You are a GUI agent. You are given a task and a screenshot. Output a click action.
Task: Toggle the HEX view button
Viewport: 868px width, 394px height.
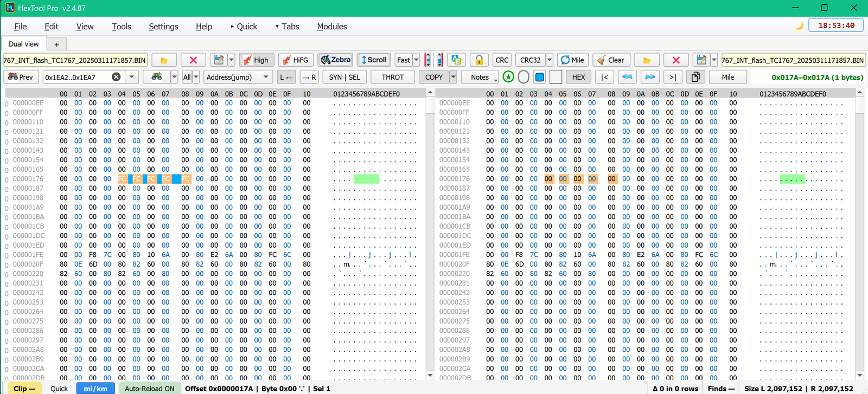point(578,77)
